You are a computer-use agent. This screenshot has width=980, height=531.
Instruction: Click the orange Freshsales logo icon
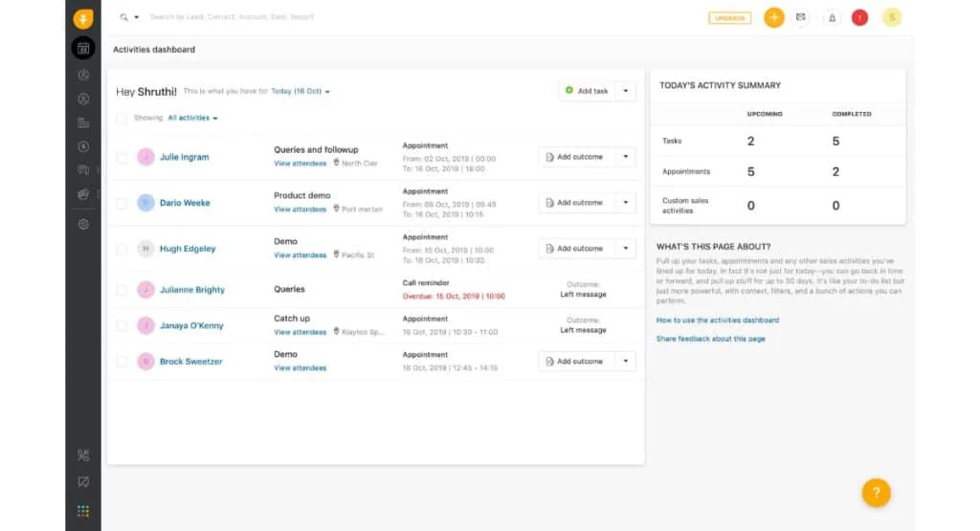point(83,18)
